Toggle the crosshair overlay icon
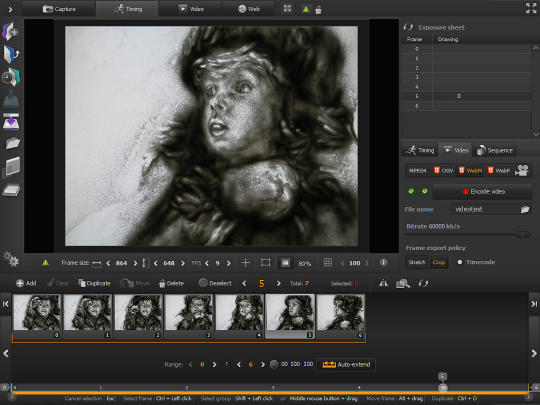The image size is (540, 405). [x=245, y=263]
